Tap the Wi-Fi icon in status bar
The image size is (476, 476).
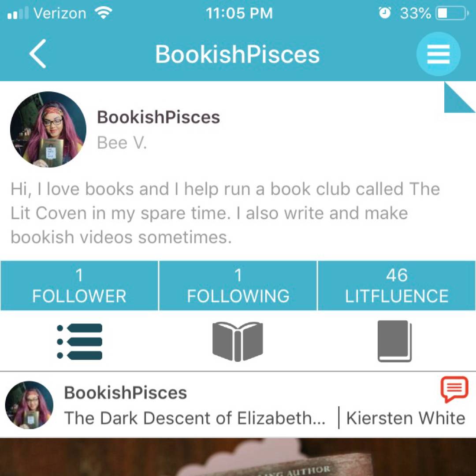pyautogui.click(x=104, y=13)
